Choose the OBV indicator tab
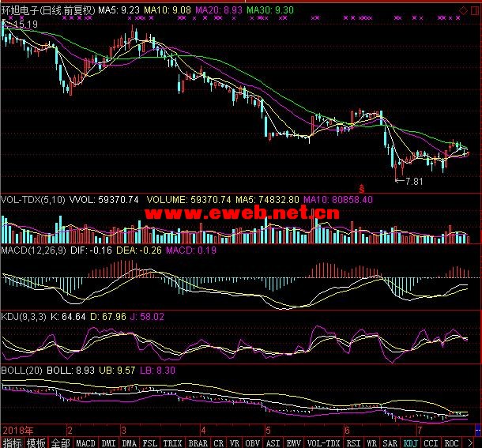The image size is (482, 448). [252, 443]
